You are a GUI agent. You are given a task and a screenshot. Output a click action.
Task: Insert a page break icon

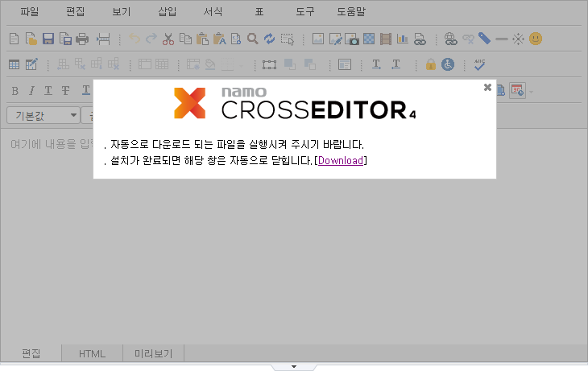coord(103,39)
